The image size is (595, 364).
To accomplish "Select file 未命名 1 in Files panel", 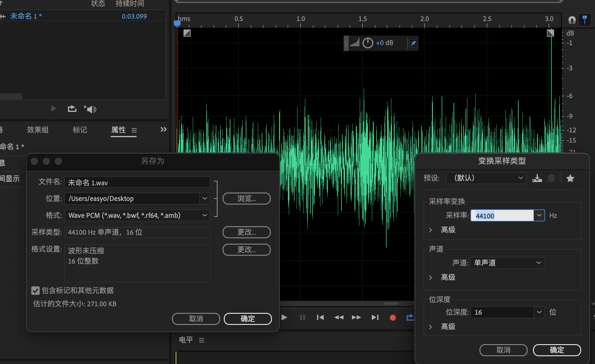I will tap(26, 16).
